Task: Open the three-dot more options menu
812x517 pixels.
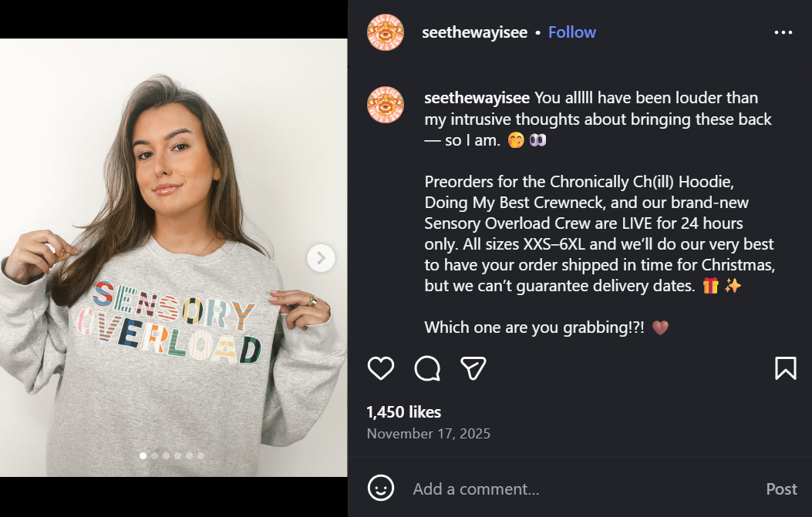Action: point(783,32)
